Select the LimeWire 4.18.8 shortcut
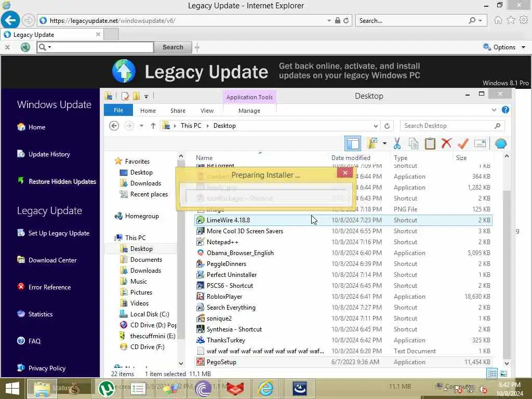This screenshot has height=399, width=532. (343, 220)
